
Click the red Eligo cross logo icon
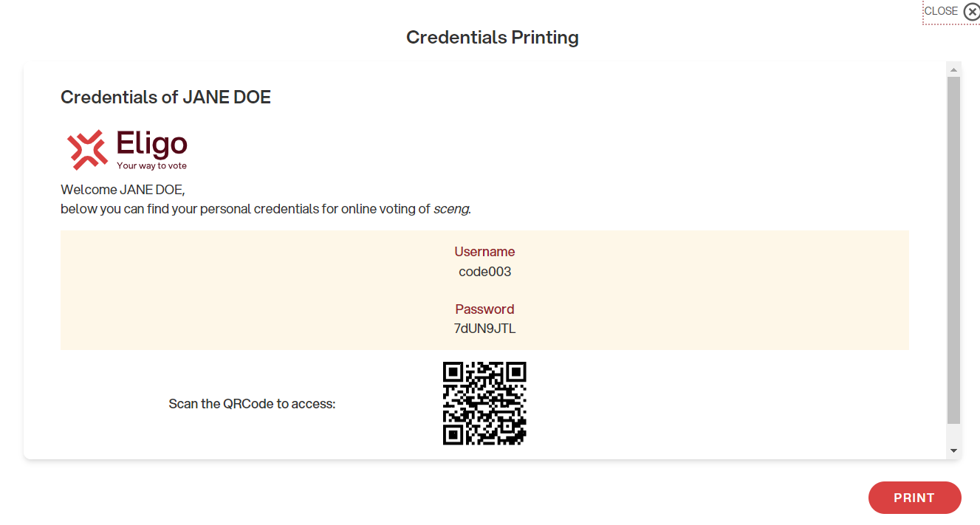pos(87,149)
